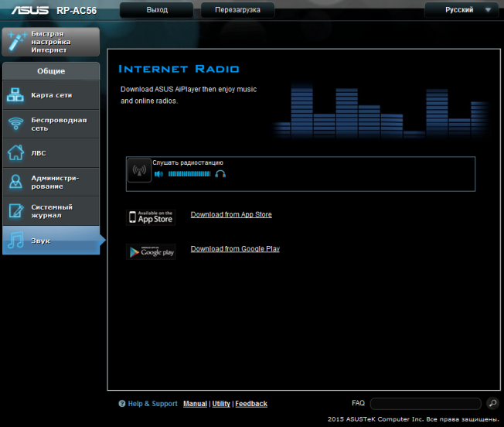This screenshot has height=427, width=504.
Task: Click the wireless Wi-Fi icon
Action: [x=15, y=124]
